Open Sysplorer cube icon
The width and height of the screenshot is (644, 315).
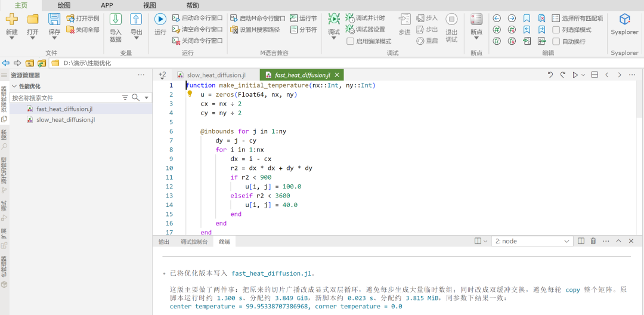(625, 19)
